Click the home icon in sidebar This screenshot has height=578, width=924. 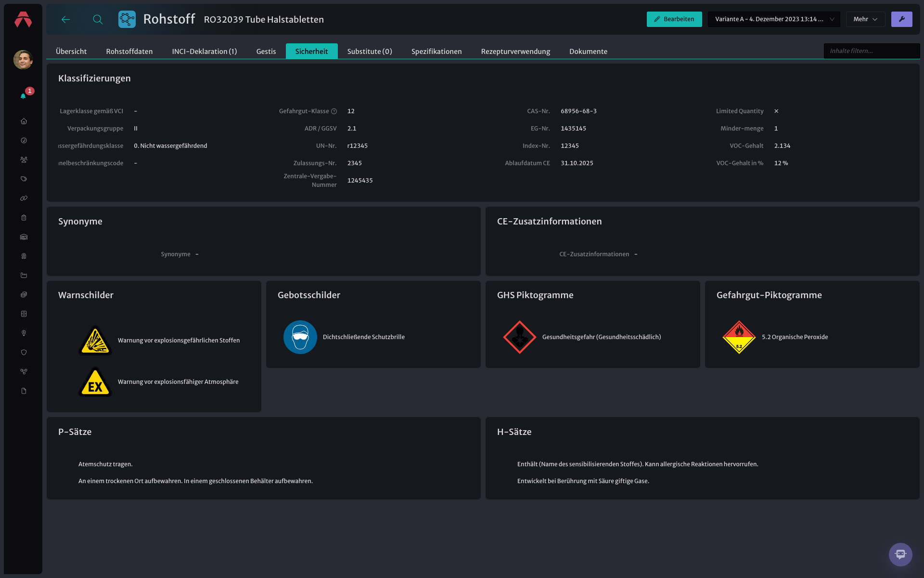click(x=24, y=121)
